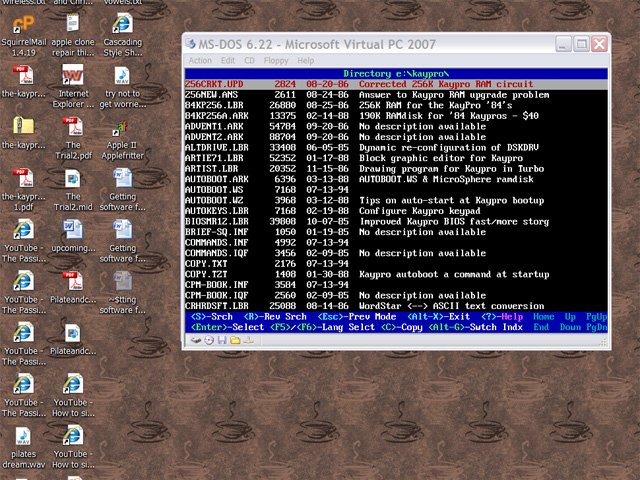Click the 'Directory e:\kaypro\' header line

396,74
